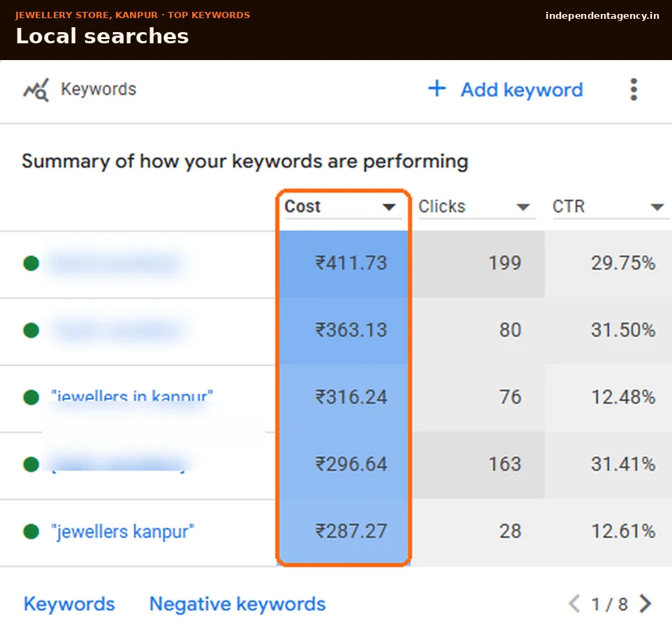672x630 pixels.
Task: Click the 29.75% CTR value
Action: point(623,263)
